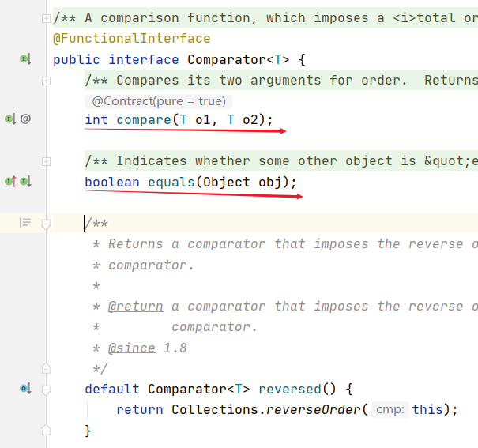Click the 'cmp:' parameter name hint
This screenshot has height=448, width=478.
[390, 409]
